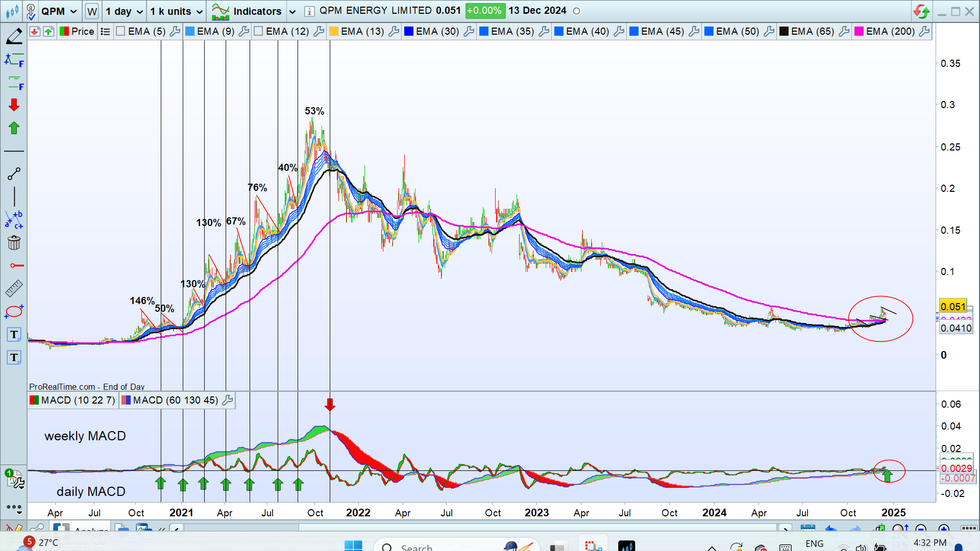
Task: Open MACD (60 130 45) settings wrench
Action: coord(228,400)
